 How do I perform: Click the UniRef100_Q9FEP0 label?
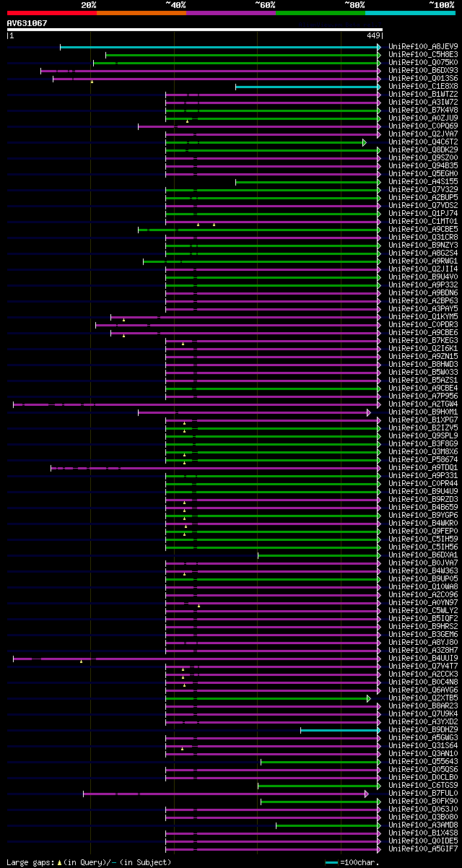[x=423, y=531]
